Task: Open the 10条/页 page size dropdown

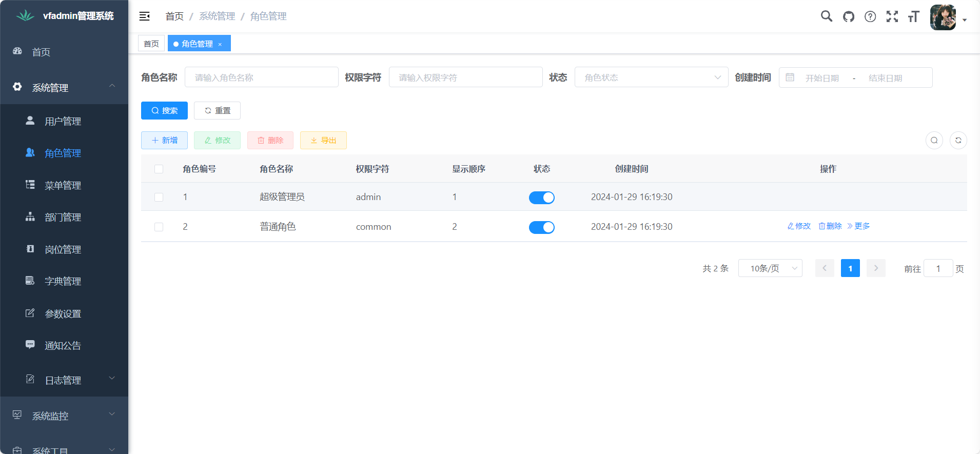Action: click(770, 268)
